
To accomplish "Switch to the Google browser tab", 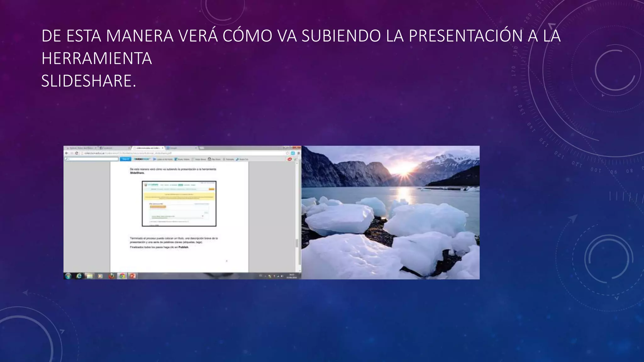I will [182, 148].
